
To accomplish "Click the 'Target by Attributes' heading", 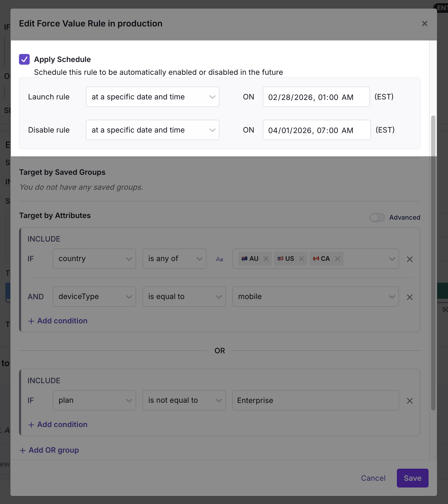I will coord(55,216).
